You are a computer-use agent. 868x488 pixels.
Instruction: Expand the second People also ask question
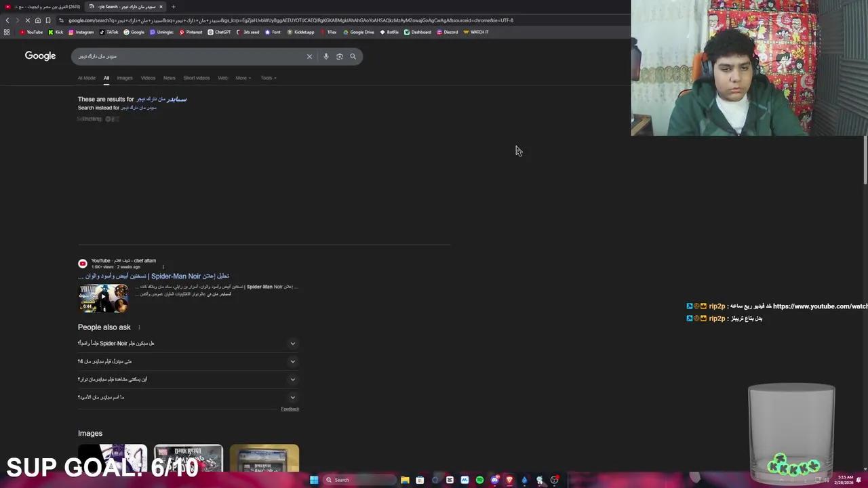pos(188,361)
